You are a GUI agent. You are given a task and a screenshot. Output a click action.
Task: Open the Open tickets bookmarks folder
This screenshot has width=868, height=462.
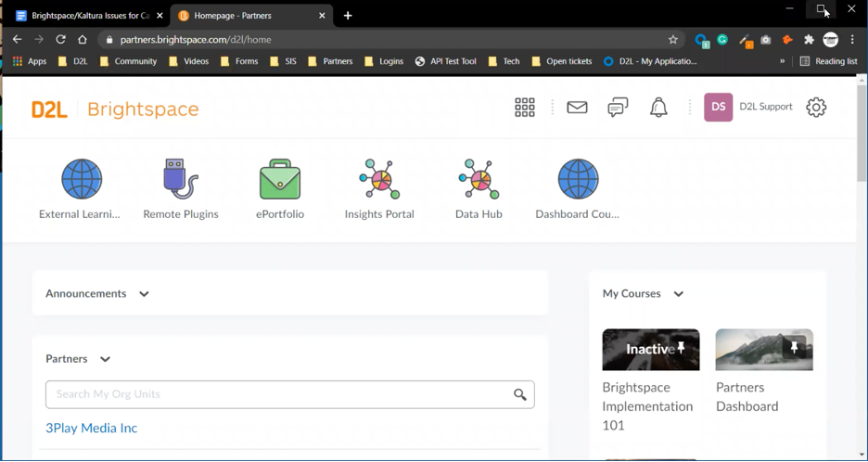[562, 61]
